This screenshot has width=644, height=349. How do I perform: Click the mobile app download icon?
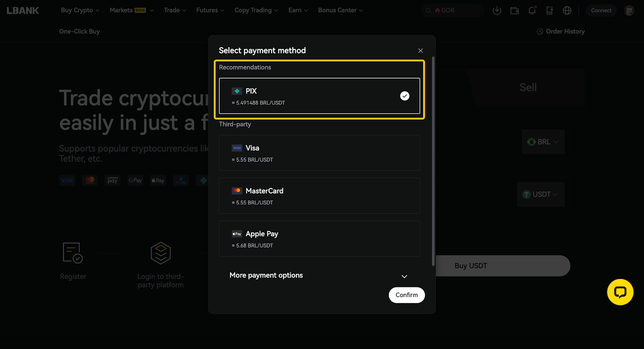point(549,10)
